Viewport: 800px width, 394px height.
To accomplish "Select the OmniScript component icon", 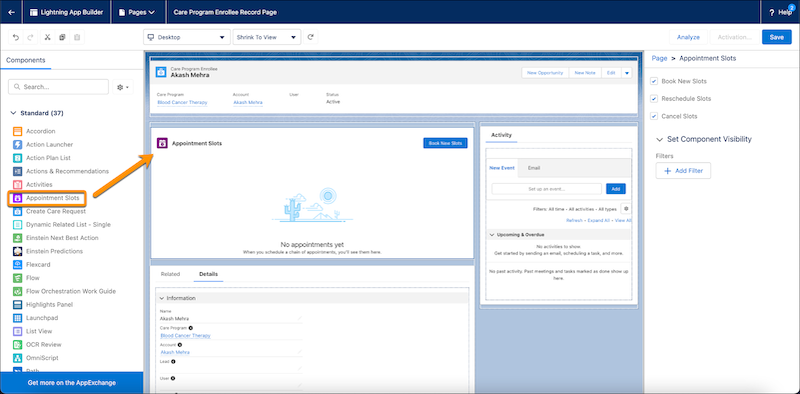I will (17, 358).
